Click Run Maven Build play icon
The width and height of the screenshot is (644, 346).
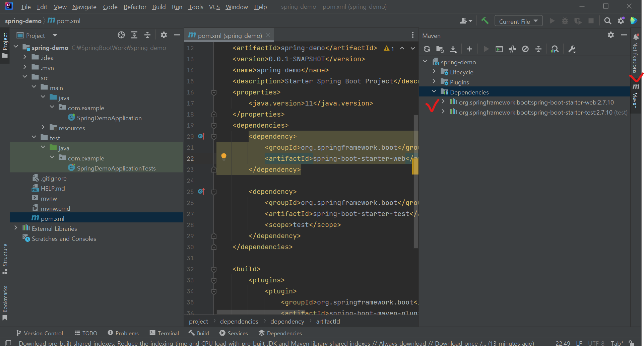tap(486, 49)
